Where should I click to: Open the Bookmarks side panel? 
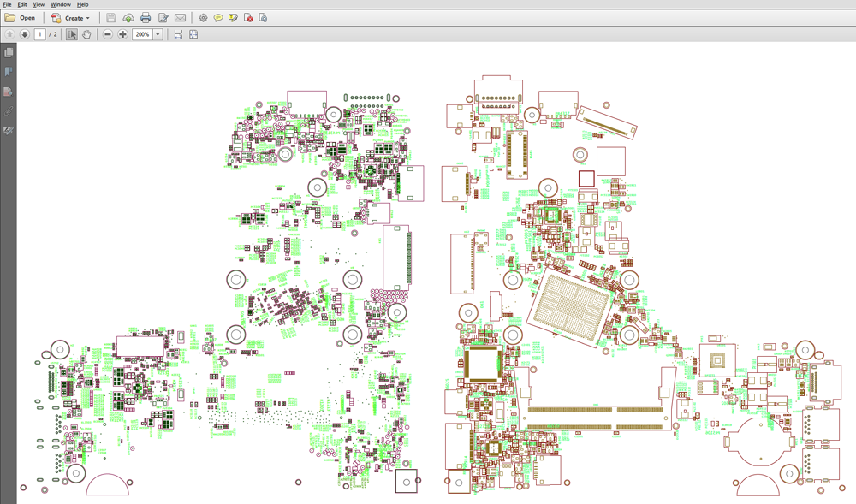click(9, 72)
